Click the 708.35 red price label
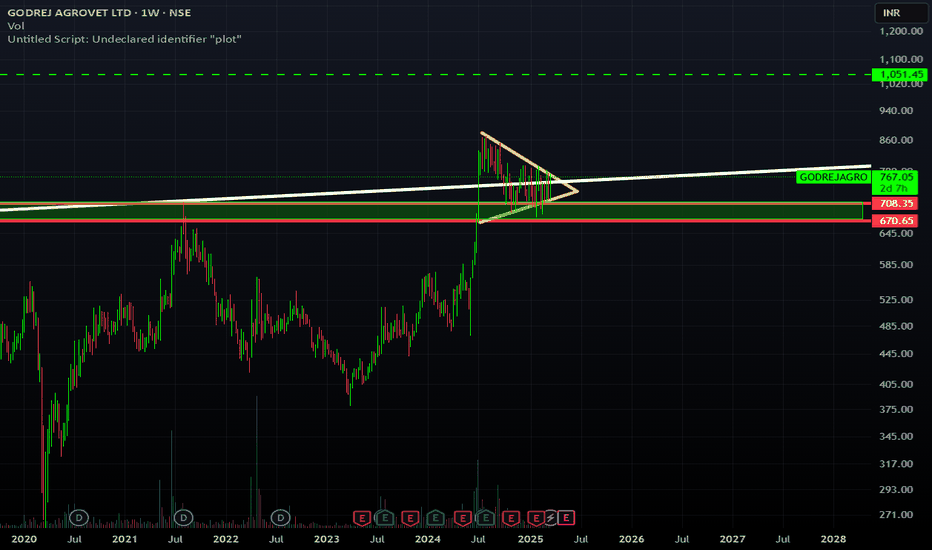Screen dimensions: 932x550 pos(895,203)
